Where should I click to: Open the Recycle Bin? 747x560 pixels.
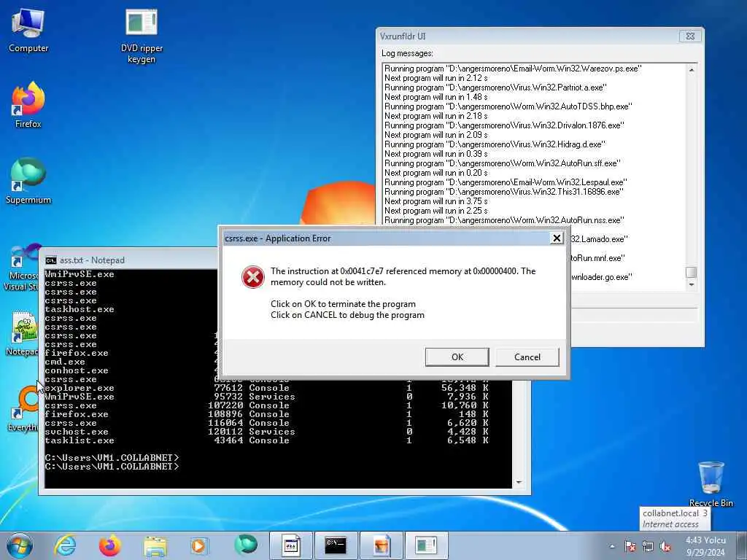pos(711,484)
